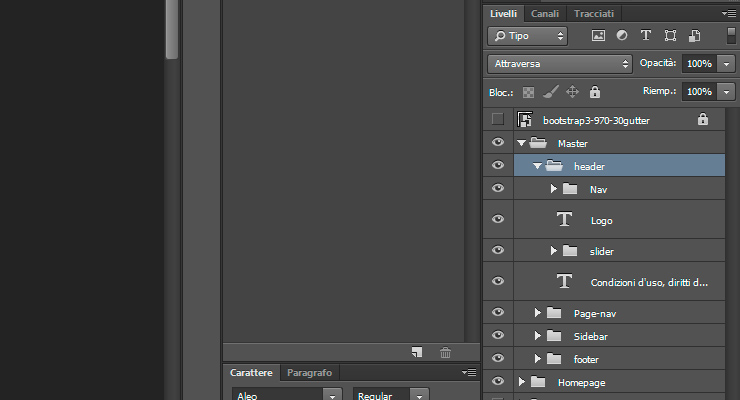
Task: Open the Aleo font family dropdown
Action: click(332, 395)
